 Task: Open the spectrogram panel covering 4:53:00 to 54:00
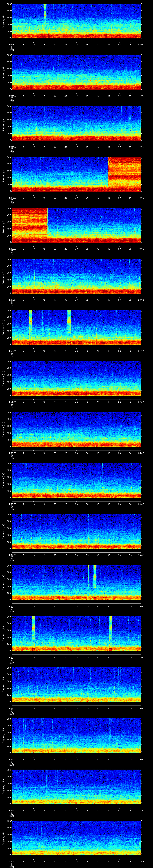point(76,481)
